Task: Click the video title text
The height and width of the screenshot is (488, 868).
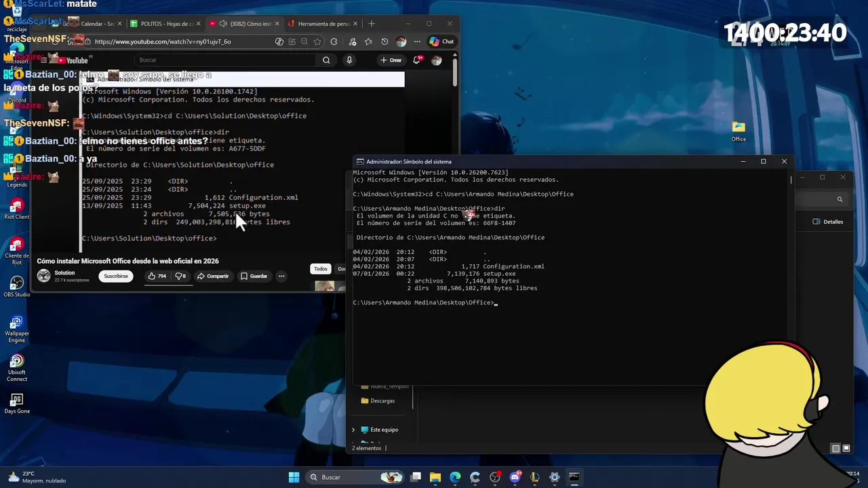Action: [127, 261]
